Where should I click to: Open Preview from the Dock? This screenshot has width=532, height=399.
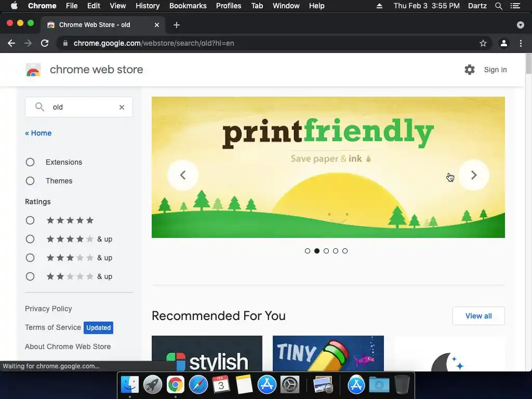pyautogui.click(x=323, y=385)
